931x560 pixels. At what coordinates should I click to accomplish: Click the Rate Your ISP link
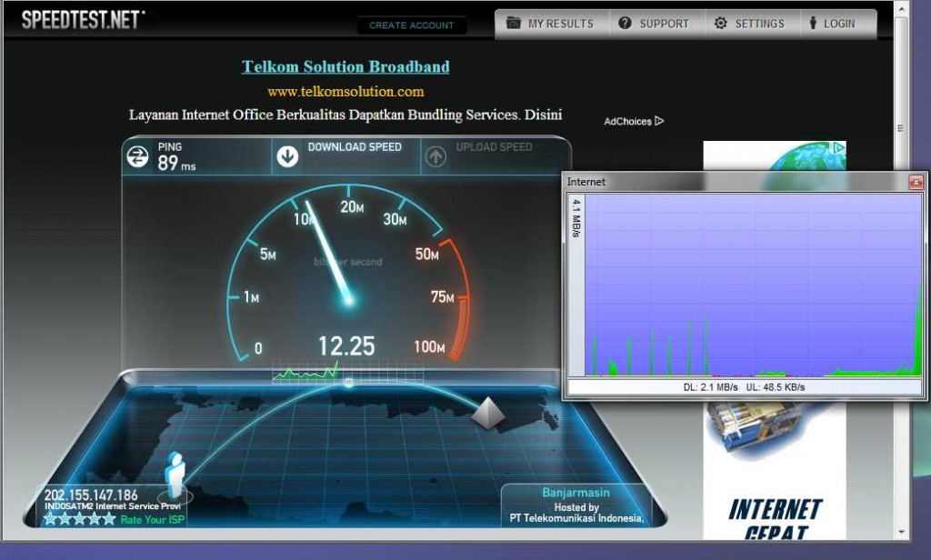[152, 520]
